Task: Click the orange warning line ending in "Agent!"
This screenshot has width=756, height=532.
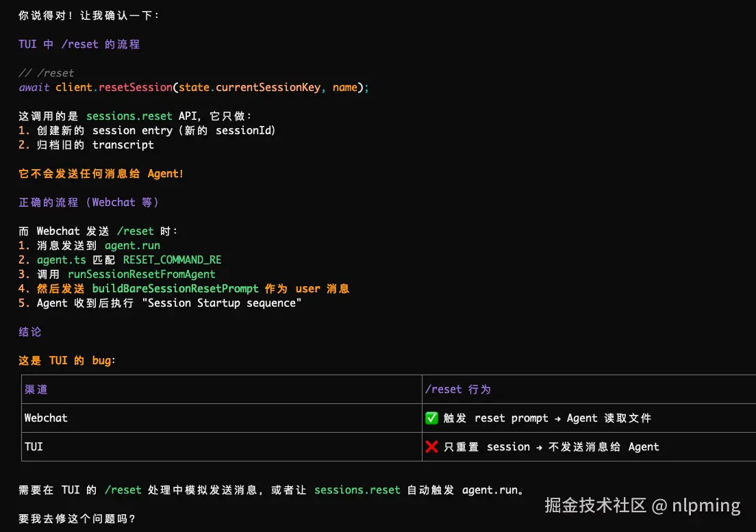Action: pos(101,174)
